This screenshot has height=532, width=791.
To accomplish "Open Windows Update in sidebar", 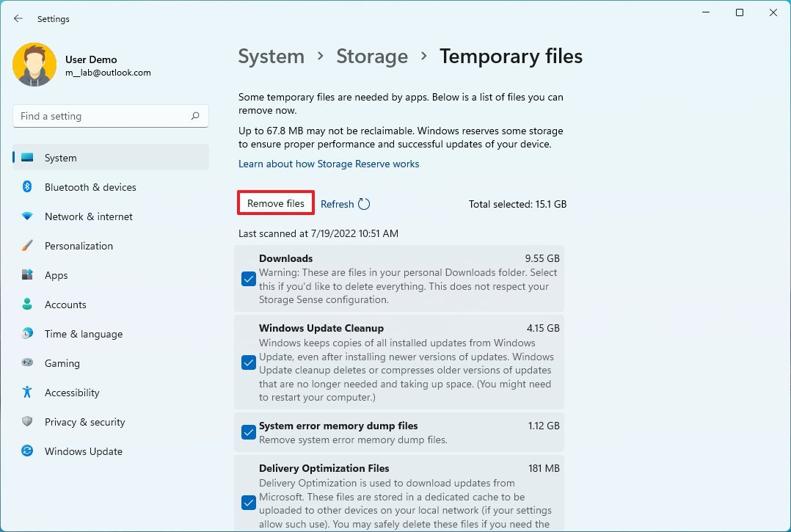I will click(83, 451).
